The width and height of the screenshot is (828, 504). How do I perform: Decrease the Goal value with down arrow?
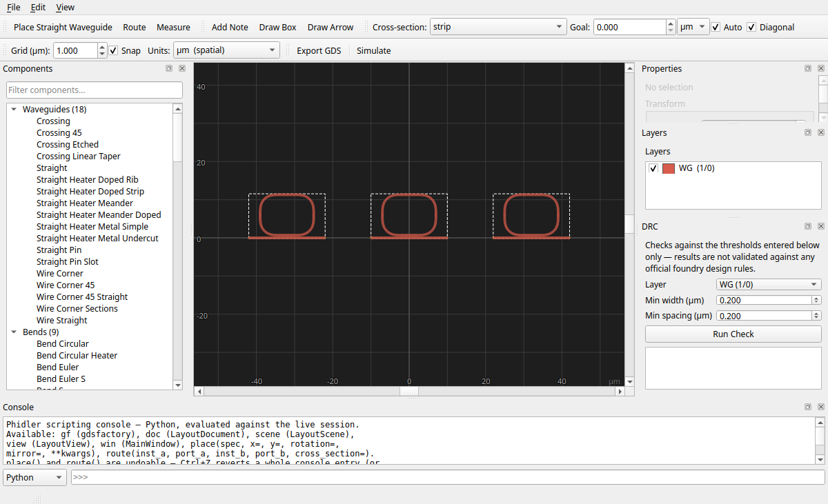pos(671,31)
